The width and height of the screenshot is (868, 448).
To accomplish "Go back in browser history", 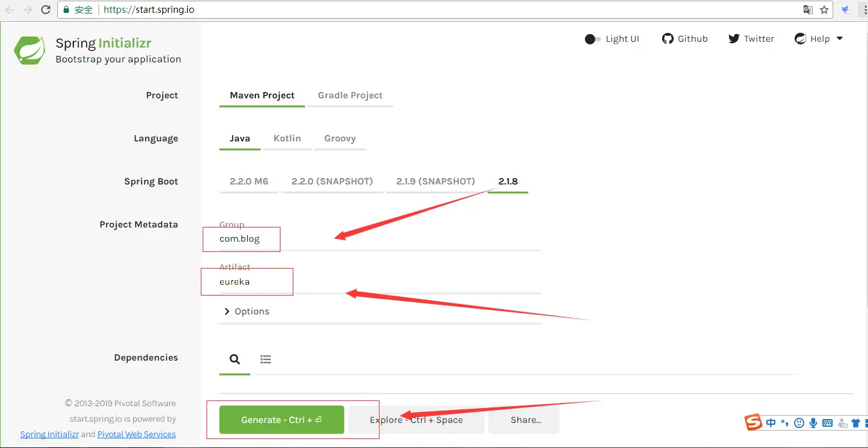I will [x=10, y=10].
